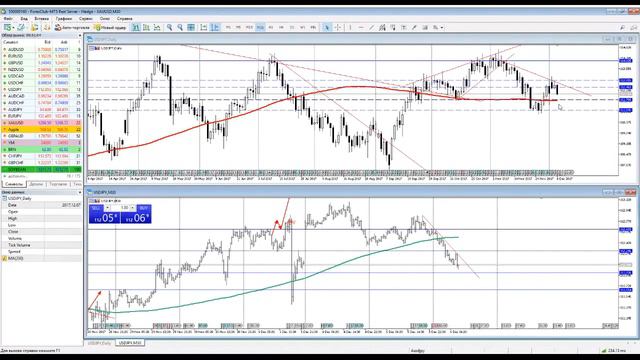This screenshot has width=640, height=360.
Task: Toggle the chart shift icon
Action: click(215, 27)
